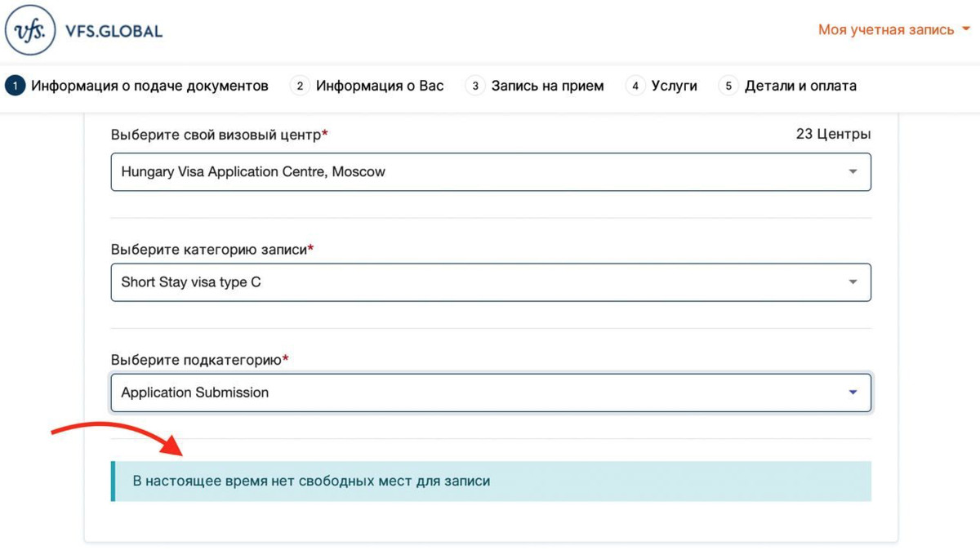Screen dimensions: 980x550
Task: Click the 23 Центры count text
Action: pos(833,134)
